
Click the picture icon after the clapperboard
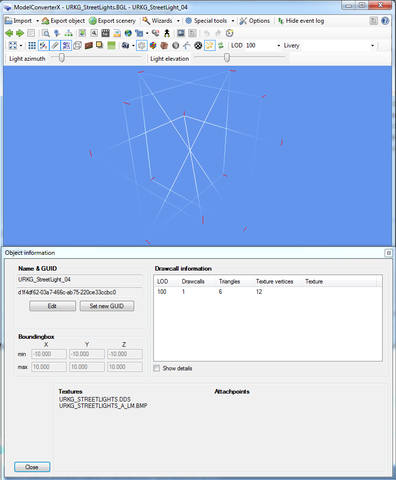click(117, 33)
